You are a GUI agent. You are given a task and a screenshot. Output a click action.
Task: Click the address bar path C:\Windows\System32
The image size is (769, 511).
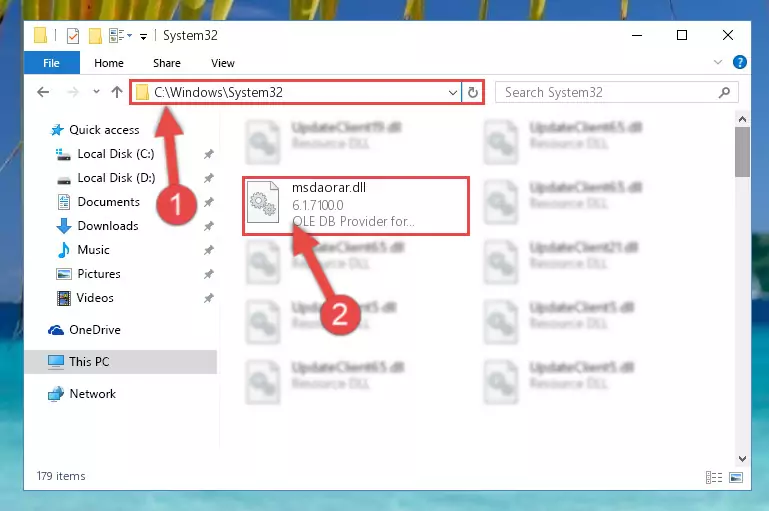pyautogui.click(x=218, y=92)
